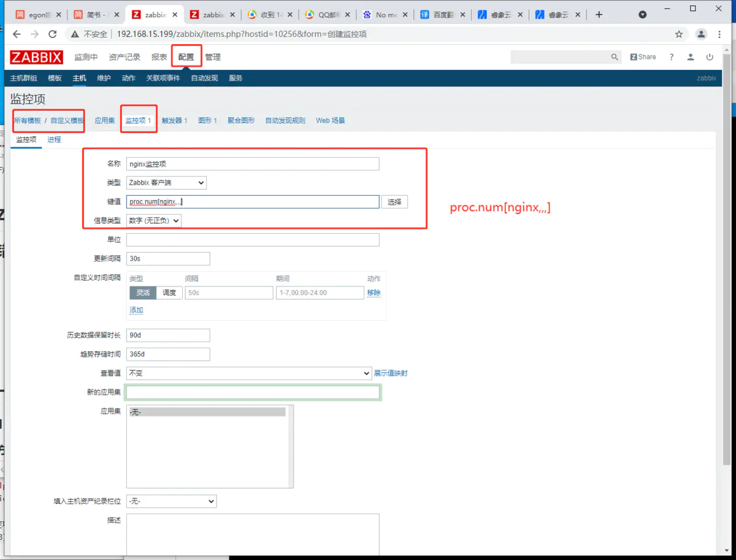Open the tab search dropdown arrow icon

[642, 14]
